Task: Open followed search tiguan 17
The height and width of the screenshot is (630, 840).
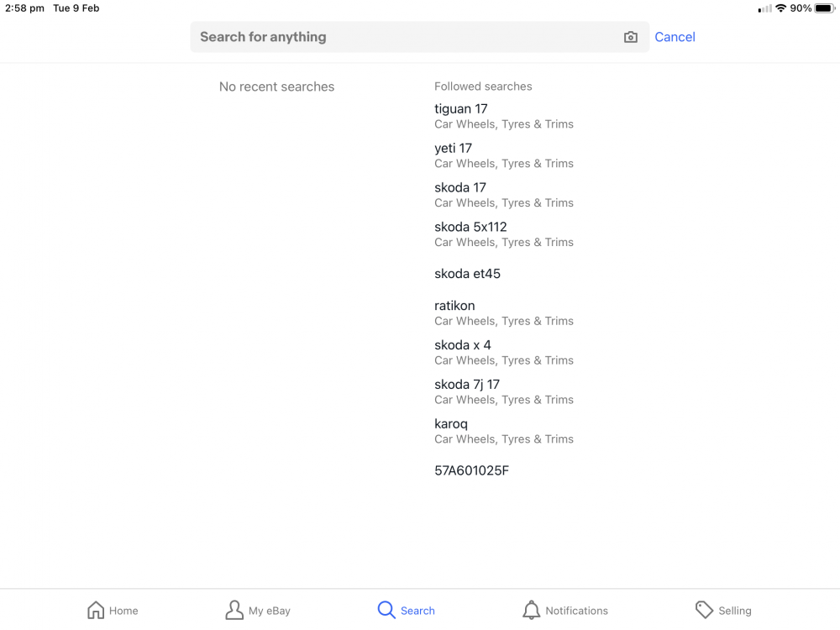Action: [504, 116]
